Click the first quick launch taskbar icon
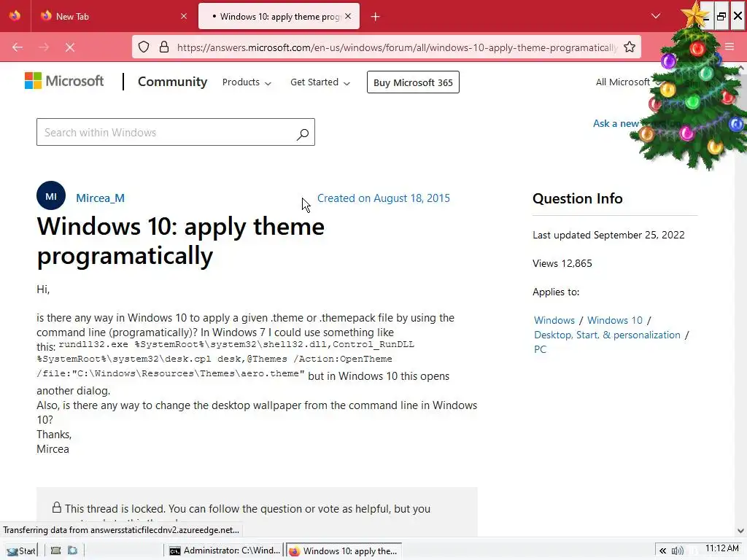Screen dimensions: 747x560 tap(55, 551)
